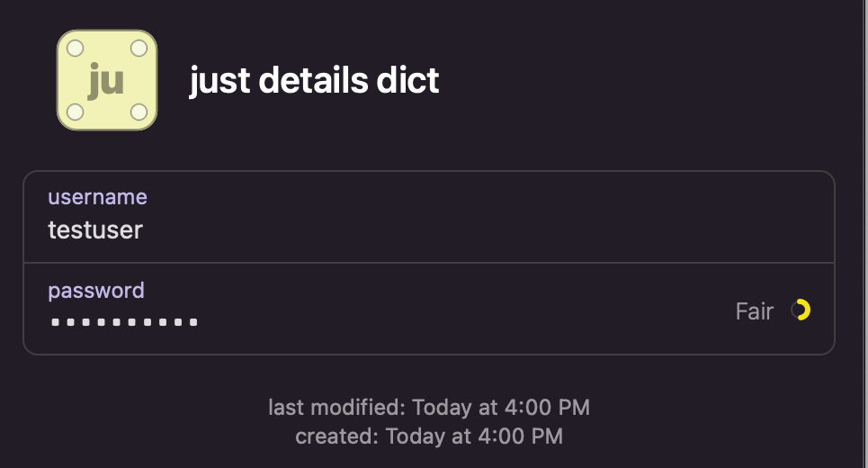Click the bottom-left circle on the item icon
Screen dimensions: 868x468
pyautogui.click(x=76, y=112)
